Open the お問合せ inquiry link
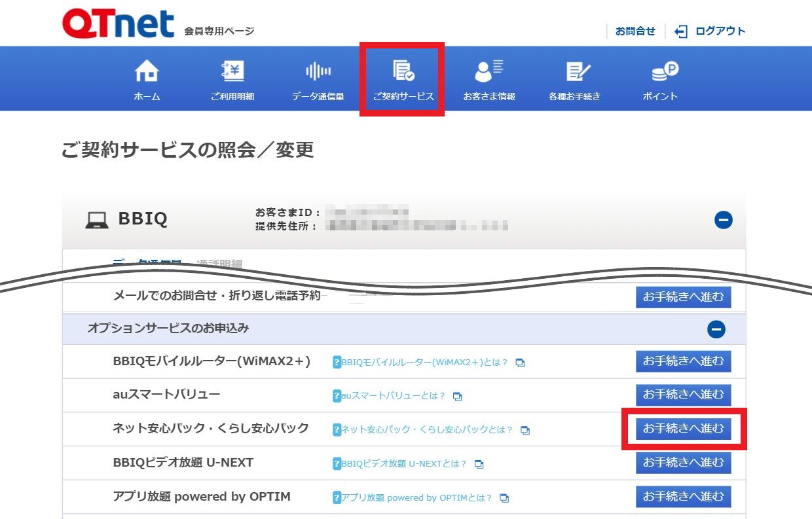The image size is (812, 519). (x=635, y=31)
